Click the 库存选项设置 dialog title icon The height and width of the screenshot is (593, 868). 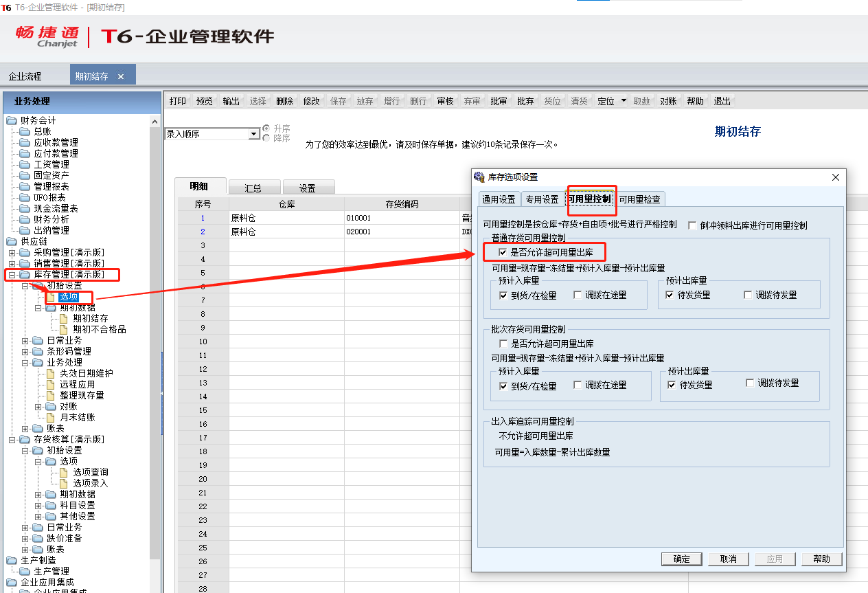[x=479, y=177]
